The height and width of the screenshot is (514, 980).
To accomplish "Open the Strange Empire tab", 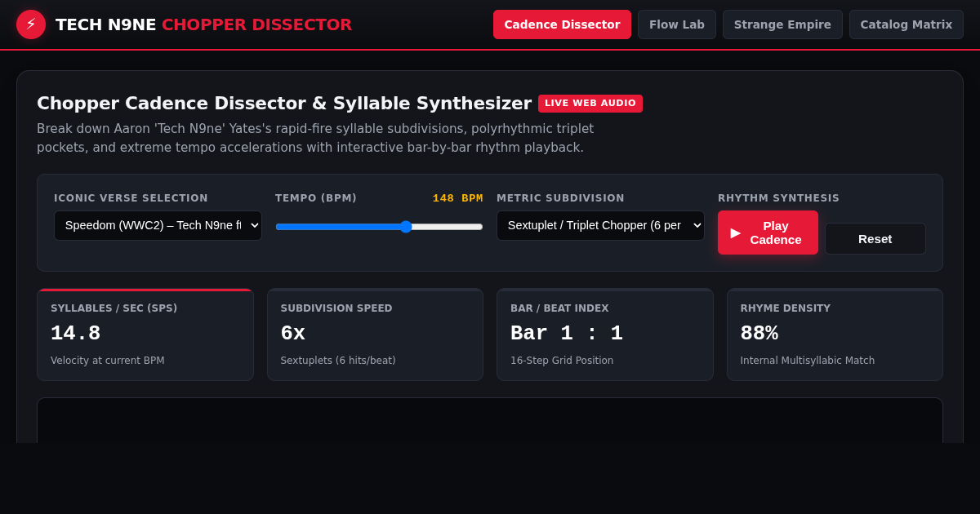I will click(782, 24).
